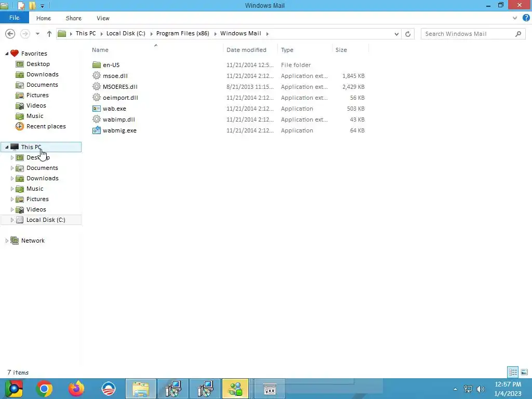The height and width of the screenshot is (399, 532).
Task: Select the oeimport.dll file icon
Action: click(x=97, y=97)
